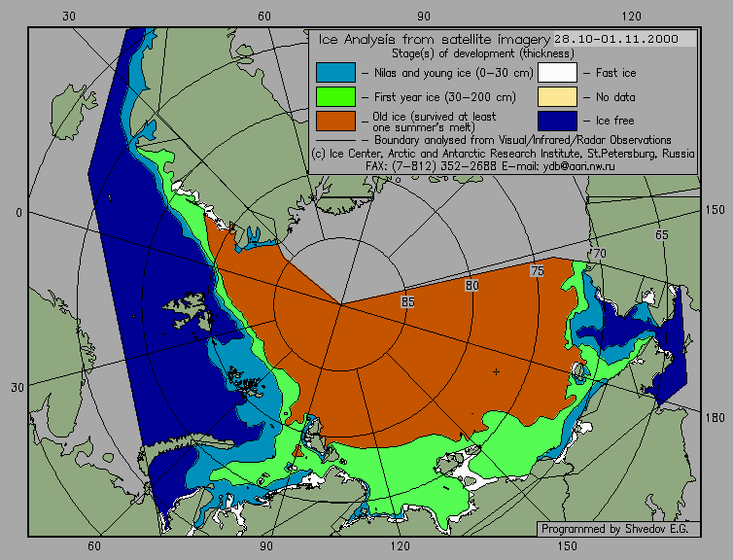The width and height of the screenshot is (733, 560).
Task: Click the Old ice orange legend swatch
Action: (335, 121)
